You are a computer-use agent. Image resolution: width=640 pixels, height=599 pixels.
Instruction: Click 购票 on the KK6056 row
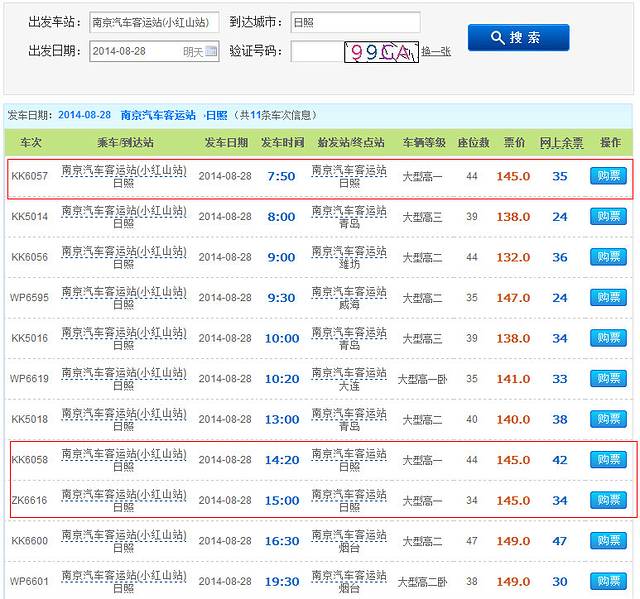click(607, 257)
